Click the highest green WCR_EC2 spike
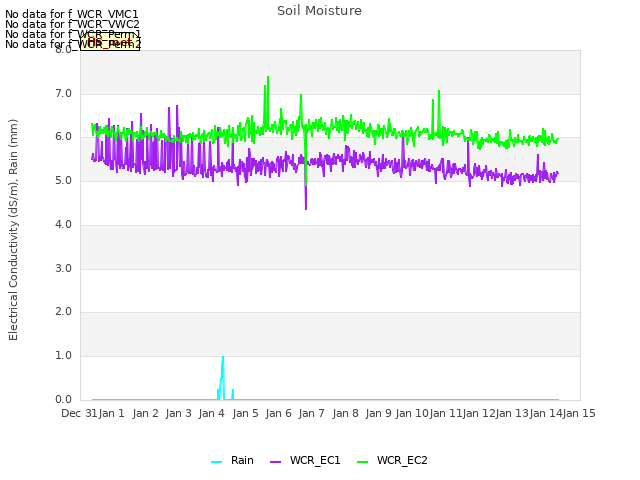 click(268, 78)
